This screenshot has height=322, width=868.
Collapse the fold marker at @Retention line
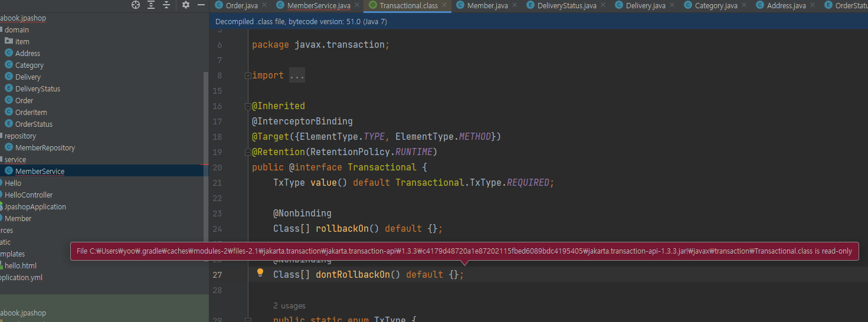point(248,152)
